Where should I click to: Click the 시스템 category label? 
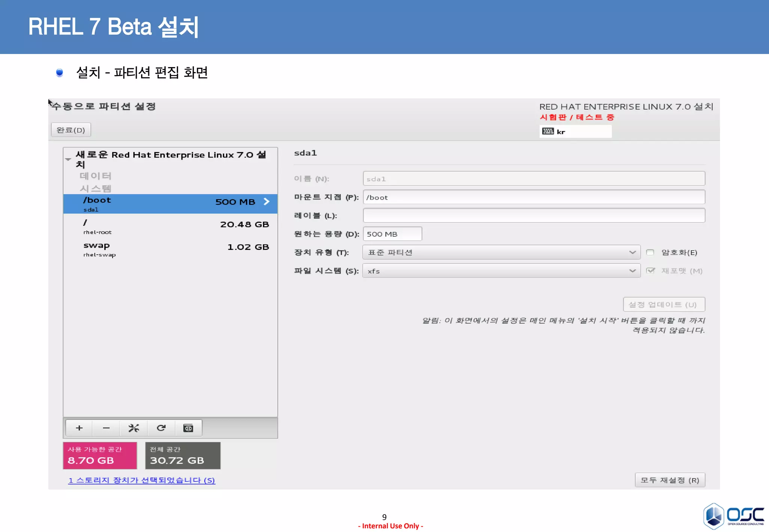click(95, 188)
